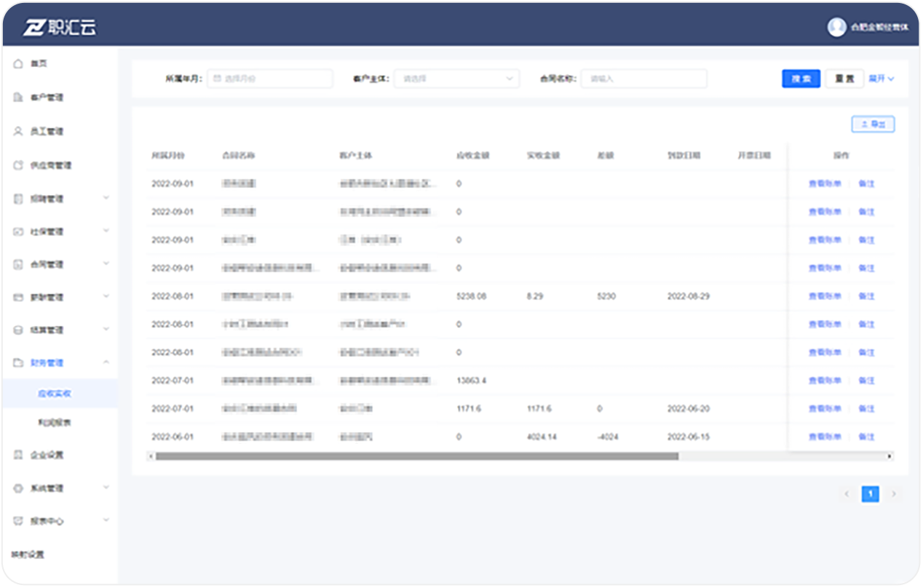The width and height of the screenshot is (923, 588).
Task: Click the user avatar in header
Action: point(836,27)
